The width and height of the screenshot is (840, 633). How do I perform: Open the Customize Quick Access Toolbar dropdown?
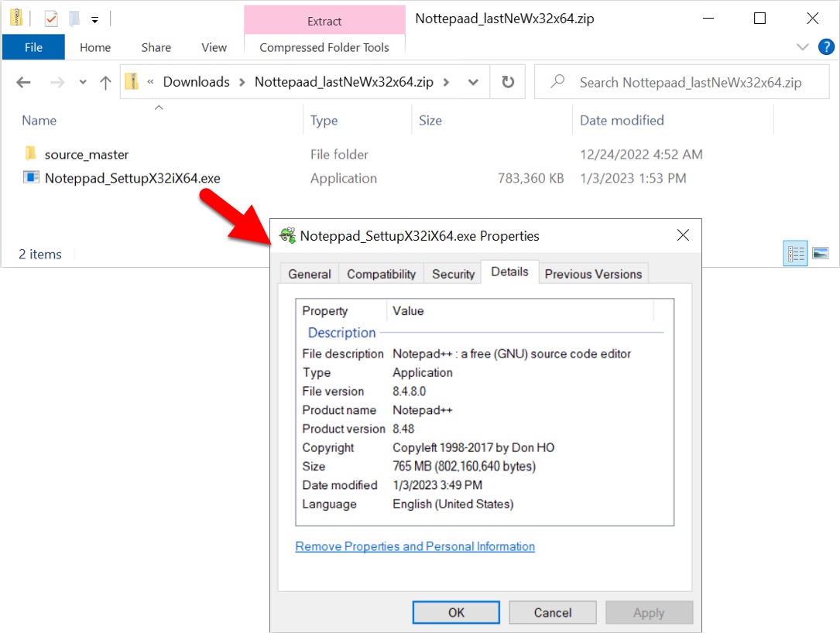click(94, 20)
